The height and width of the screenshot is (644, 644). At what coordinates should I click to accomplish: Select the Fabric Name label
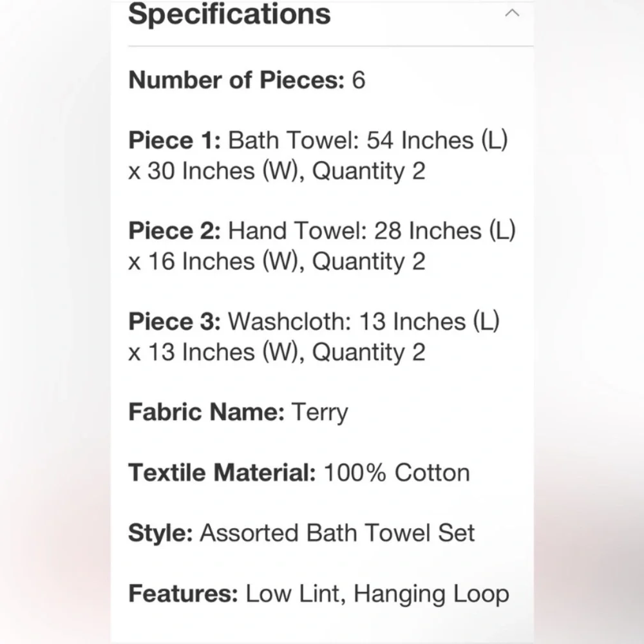[207, 412]
